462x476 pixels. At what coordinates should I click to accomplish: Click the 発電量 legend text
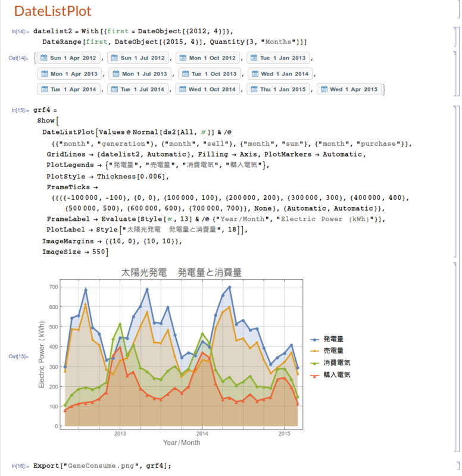pyautogui.click(x=333, y=339)
